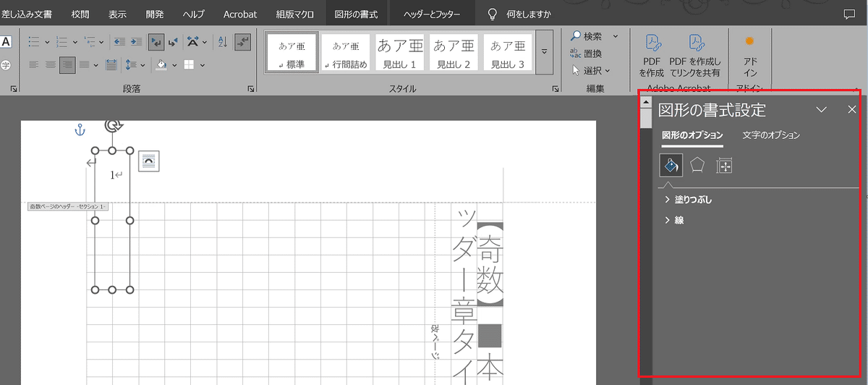
Task: Open layout options icon beside text box
Action: pos(148,161)
